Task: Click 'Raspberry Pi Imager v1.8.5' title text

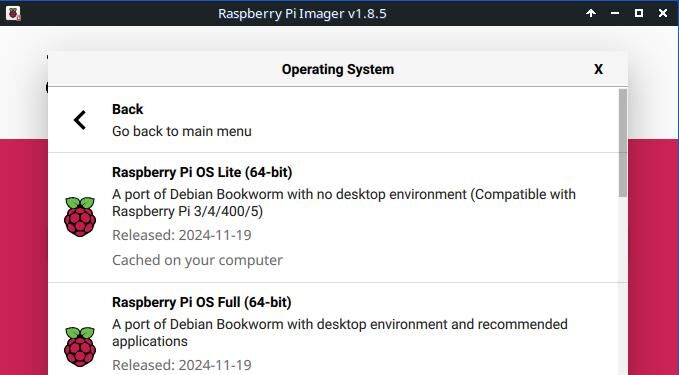Action: 302,13
